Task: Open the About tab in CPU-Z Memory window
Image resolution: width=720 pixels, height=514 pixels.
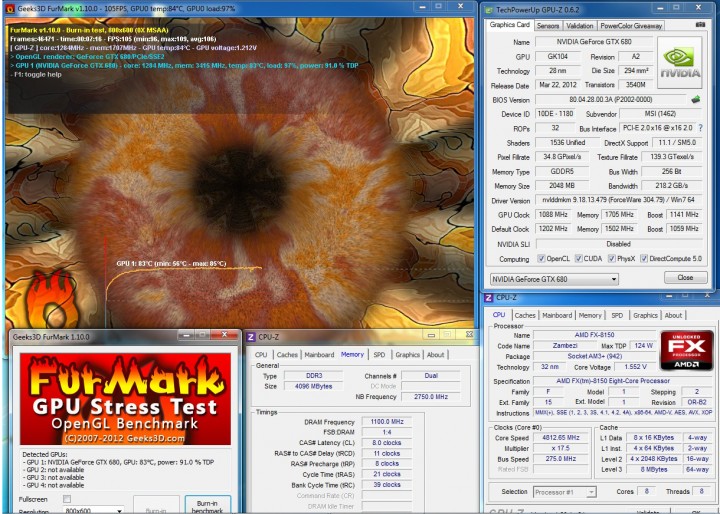Action: pos(435,355)
